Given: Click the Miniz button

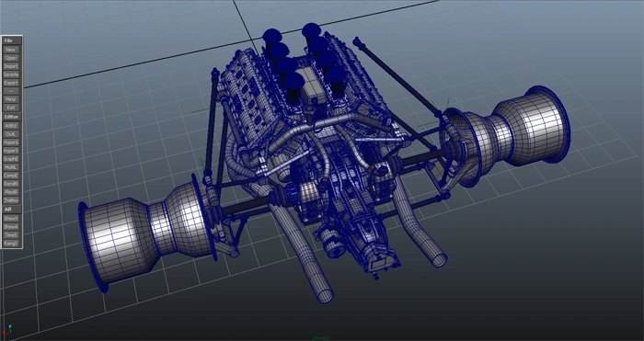Looking at the screenshot, I should (x=11, y=99).
